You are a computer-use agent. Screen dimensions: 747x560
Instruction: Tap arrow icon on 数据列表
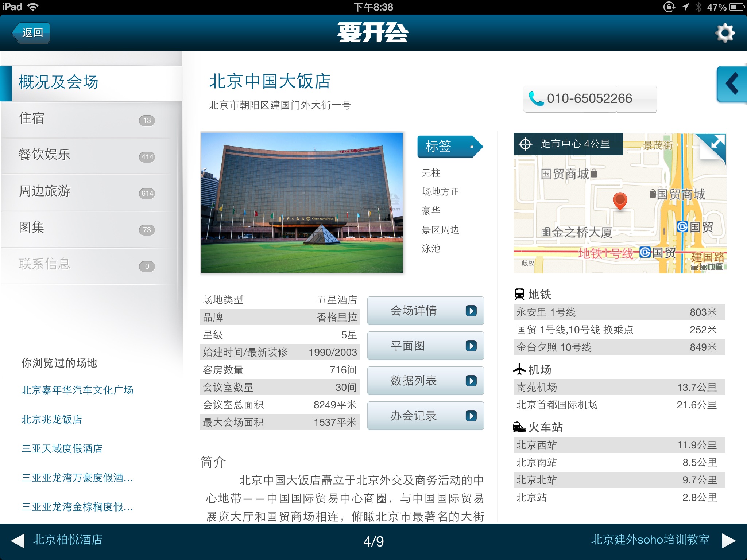471,381
